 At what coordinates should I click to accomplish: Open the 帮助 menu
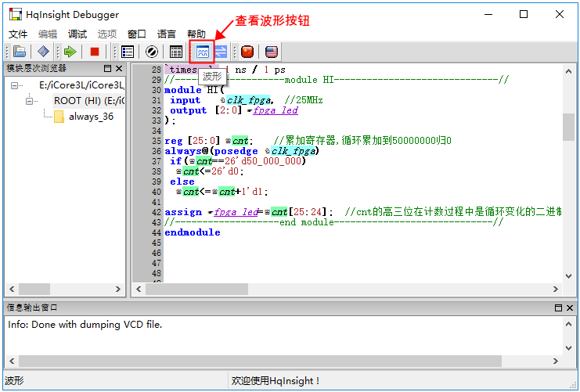(196, 34)
